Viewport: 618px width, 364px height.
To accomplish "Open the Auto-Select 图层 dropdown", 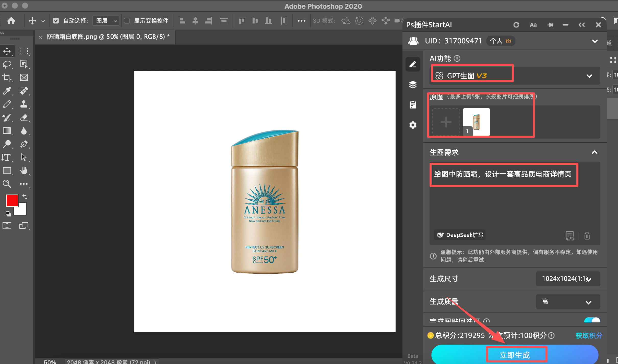I will (x=106, y=21).
